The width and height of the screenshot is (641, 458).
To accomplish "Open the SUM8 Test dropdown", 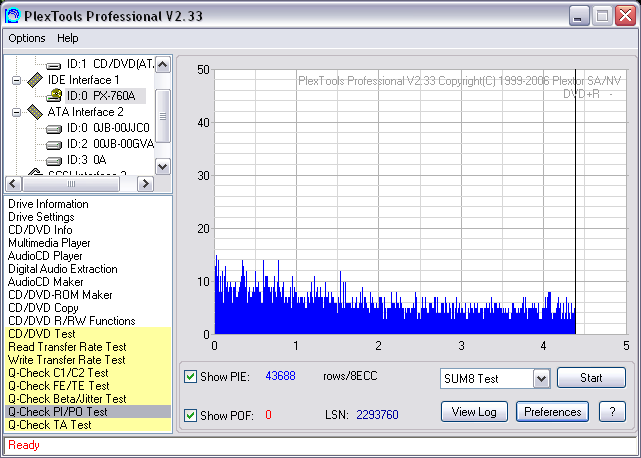I will pos(541,379).
